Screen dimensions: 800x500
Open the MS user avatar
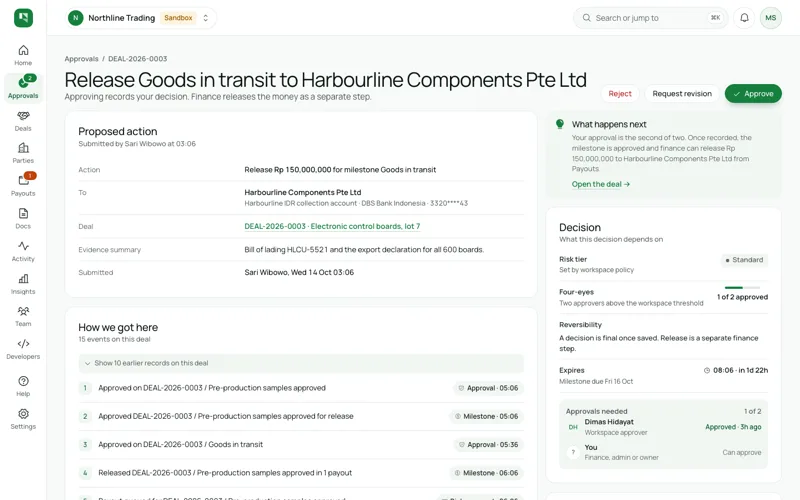(x=770, y=18)
